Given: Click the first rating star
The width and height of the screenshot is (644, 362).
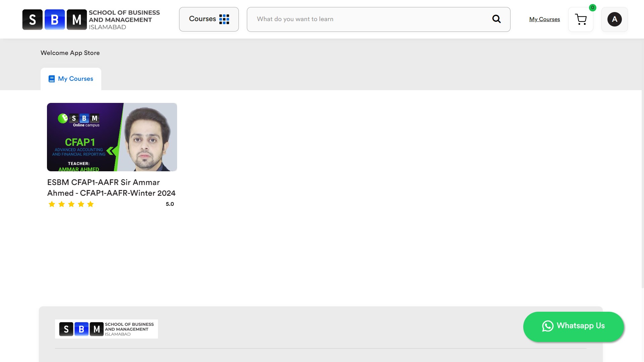Looking at the screenshot, I should click(52, 204).
